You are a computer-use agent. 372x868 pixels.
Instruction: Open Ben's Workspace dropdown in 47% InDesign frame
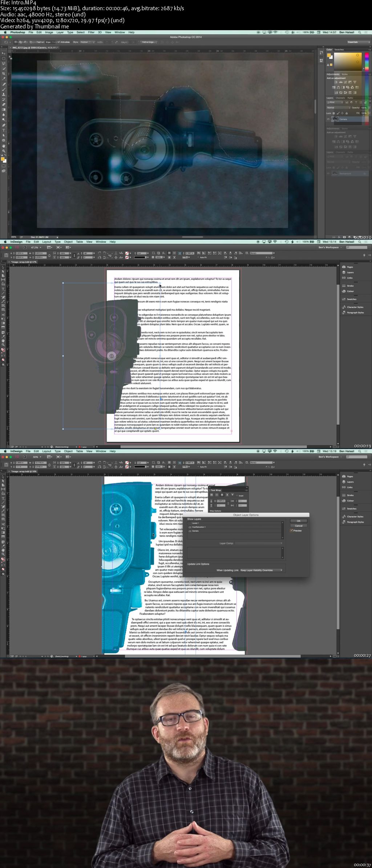click(x=329, y=247)
